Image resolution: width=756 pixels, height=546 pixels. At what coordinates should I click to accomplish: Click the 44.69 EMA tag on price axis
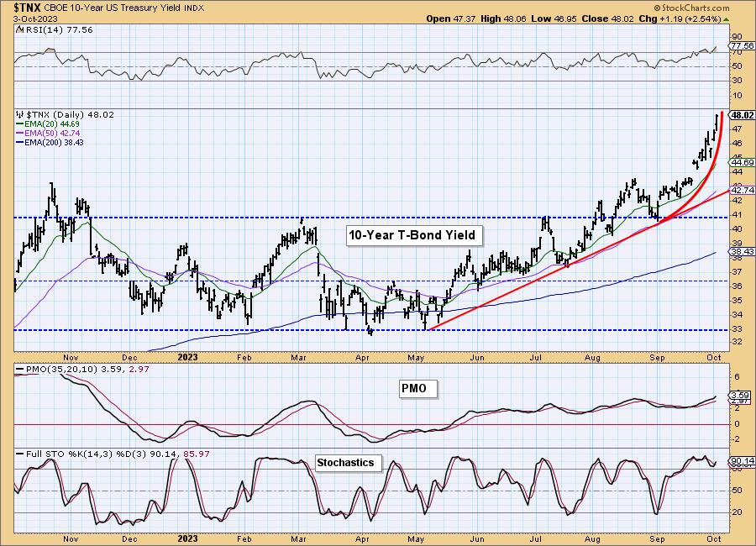[x=743, y=163]
